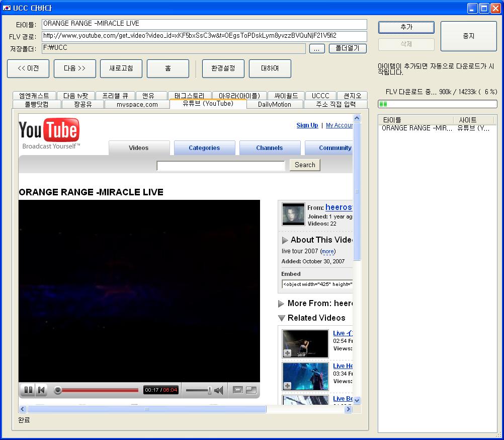This screenshot has width=504, height=440.
Task: Click the horizontal scrollbar left arrow
Action: tap(23, 409)
